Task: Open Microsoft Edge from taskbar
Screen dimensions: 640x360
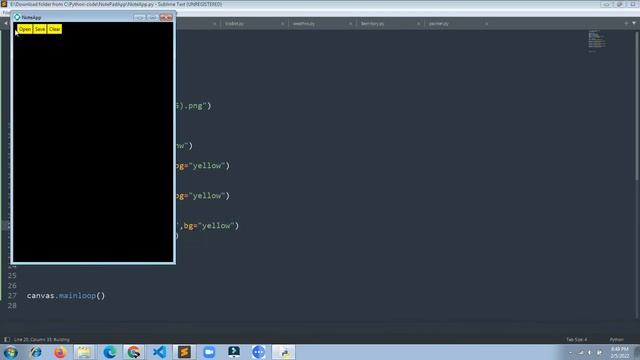Action: coord(109,352)
